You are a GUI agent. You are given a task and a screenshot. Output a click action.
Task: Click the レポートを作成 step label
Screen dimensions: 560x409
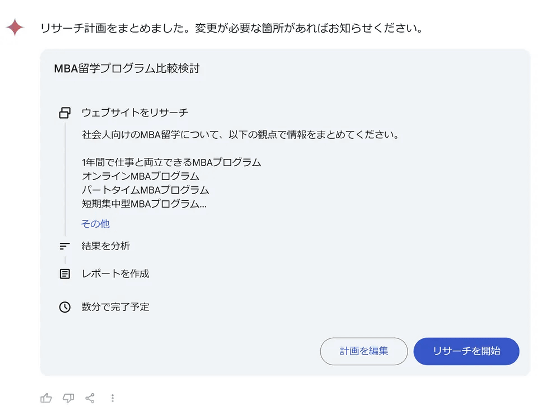pyautogui.click(x=115, y=274)
